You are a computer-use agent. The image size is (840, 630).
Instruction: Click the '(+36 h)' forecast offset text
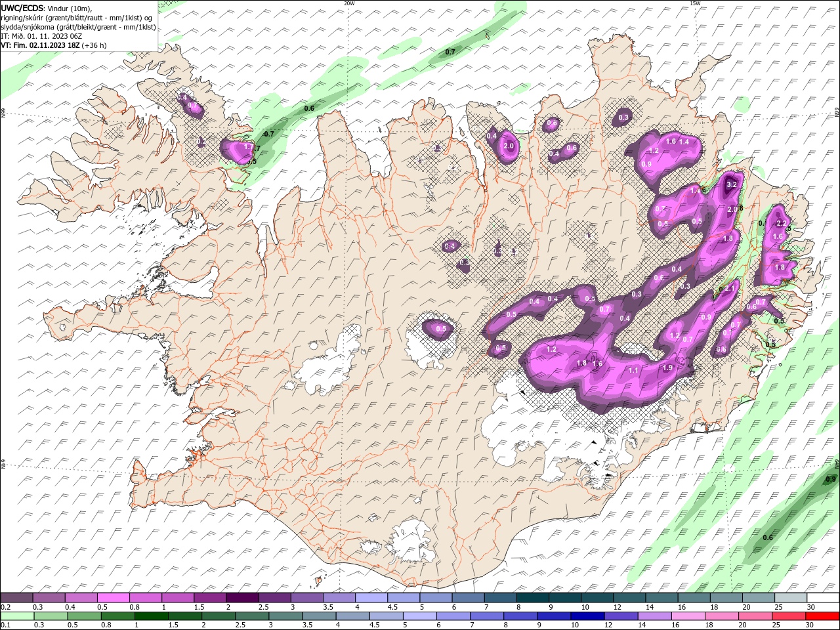point(94,45)
